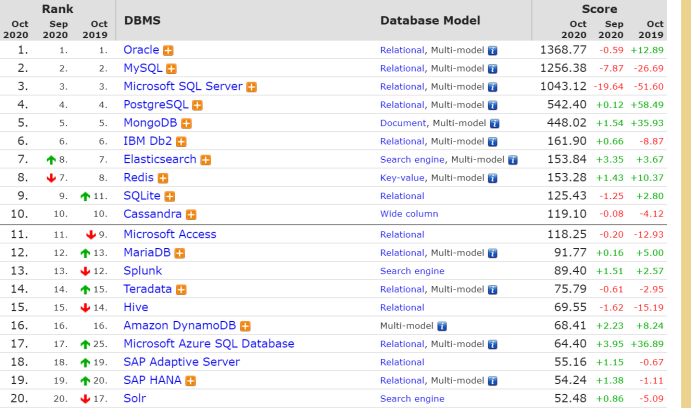692x408 pixels.
Task: Open the MariaDB link
Action: 147,253
